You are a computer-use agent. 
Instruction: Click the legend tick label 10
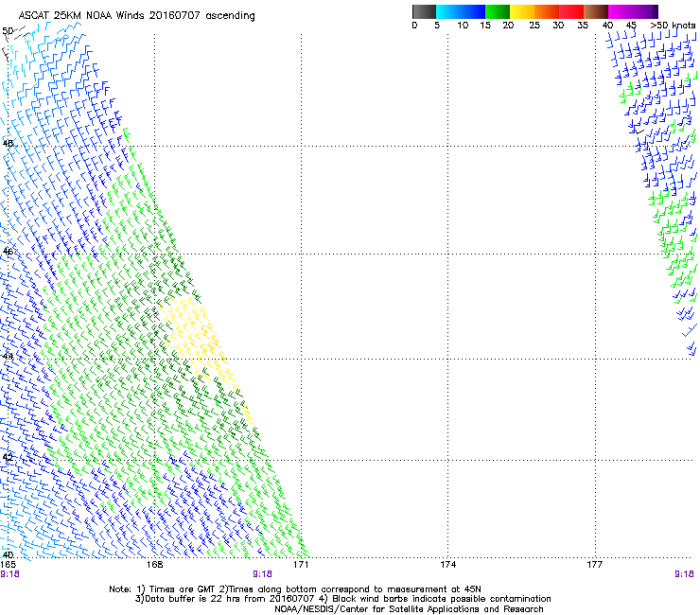pos(463,26)
